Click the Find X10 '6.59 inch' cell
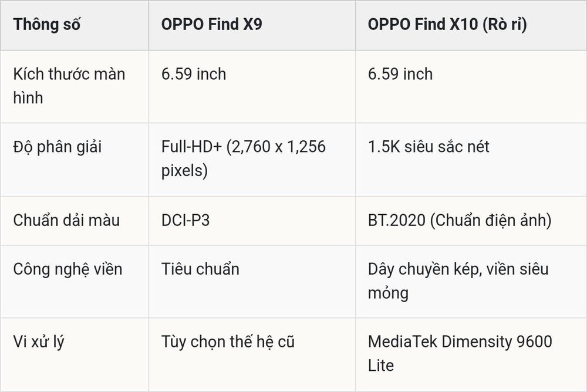This screenshot has height=392, width=587. point(400,74)
